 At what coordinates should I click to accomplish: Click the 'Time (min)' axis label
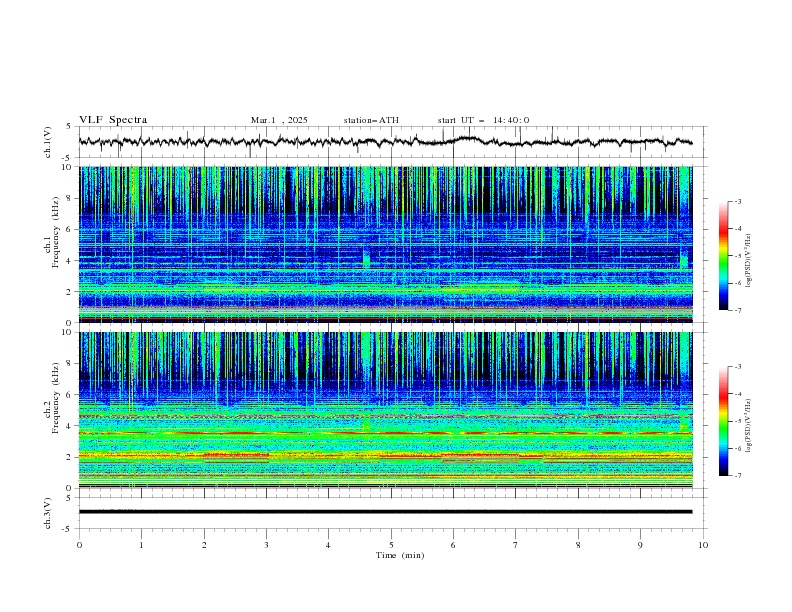click(400, 555)
